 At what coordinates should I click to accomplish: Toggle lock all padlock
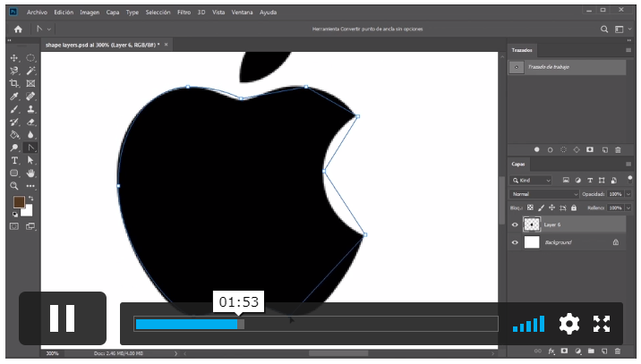coord(574,207)
